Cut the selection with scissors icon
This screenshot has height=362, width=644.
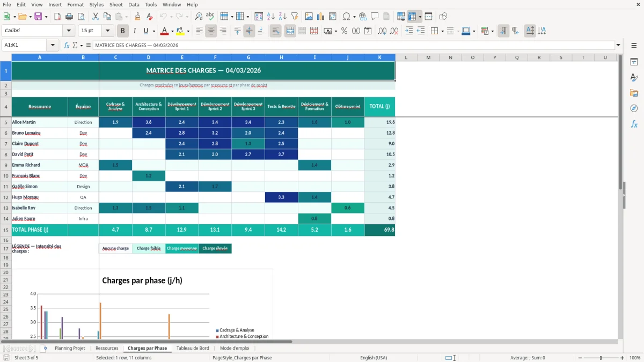coord(96,17)
